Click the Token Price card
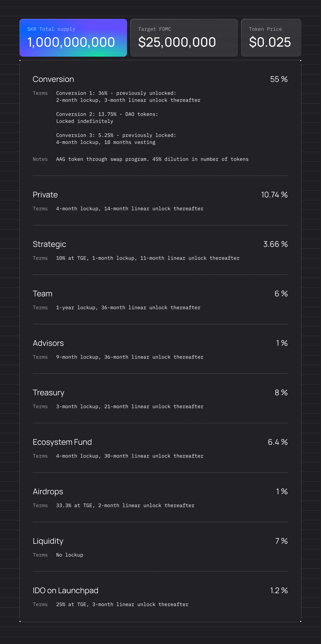Viewport: 321px width, 644px height. pos(271,38)
